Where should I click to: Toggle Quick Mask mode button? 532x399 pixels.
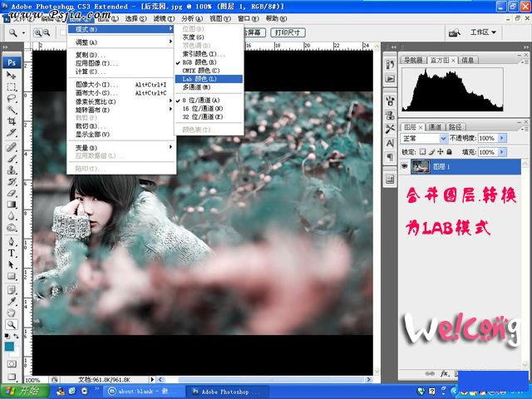pos(11,364)
